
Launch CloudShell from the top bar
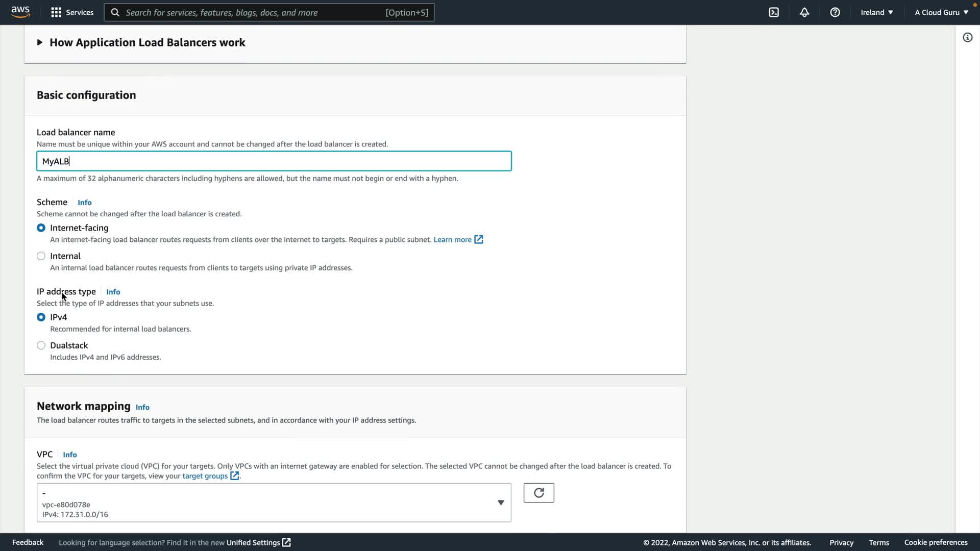(774, 12)
